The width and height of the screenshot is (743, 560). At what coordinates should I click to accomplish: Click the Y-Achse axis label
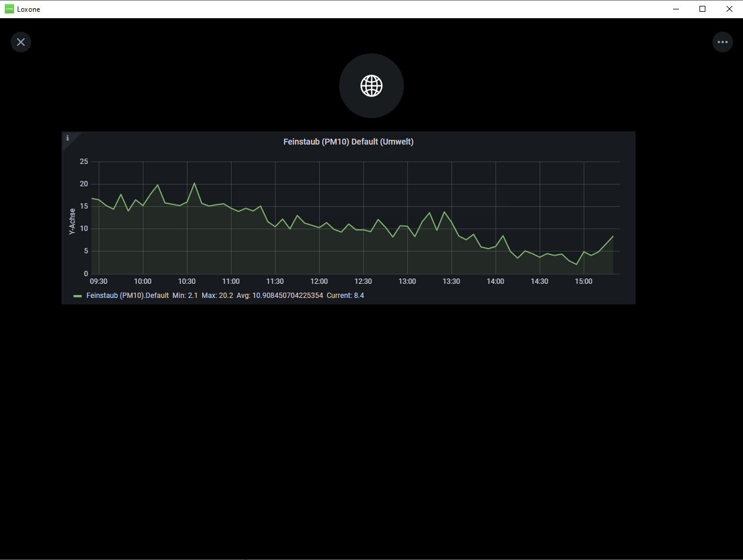pyautogui.click(x=72, y=222)
